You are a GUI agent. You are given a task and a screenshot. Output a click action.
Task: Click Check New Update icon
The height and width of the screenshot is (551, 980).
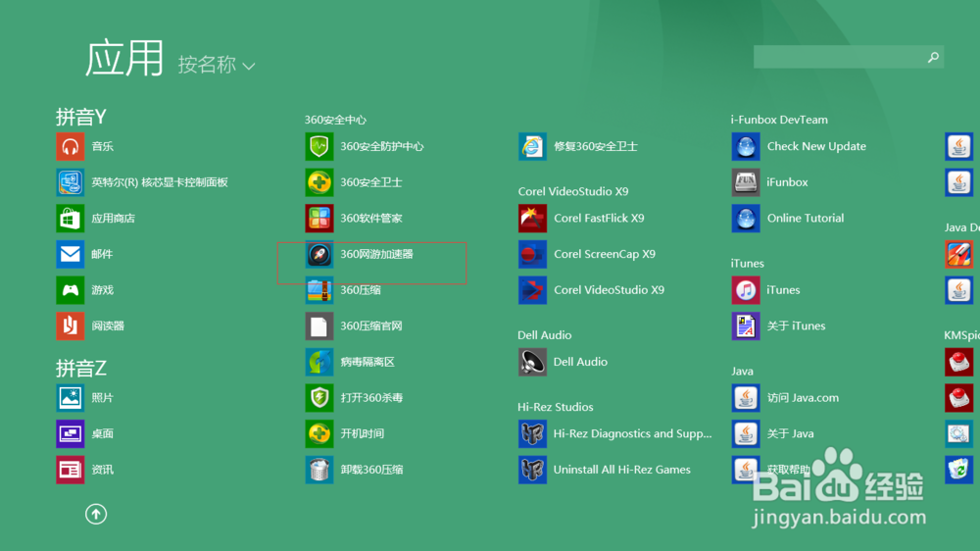tap(746, 146)
